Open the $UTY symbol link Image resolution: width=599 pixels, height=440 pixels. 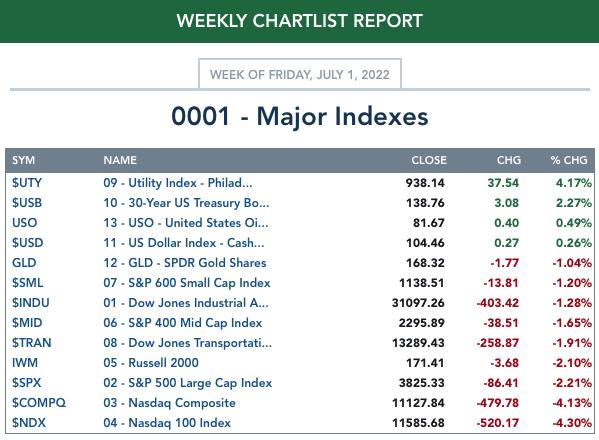coord(27,183)
